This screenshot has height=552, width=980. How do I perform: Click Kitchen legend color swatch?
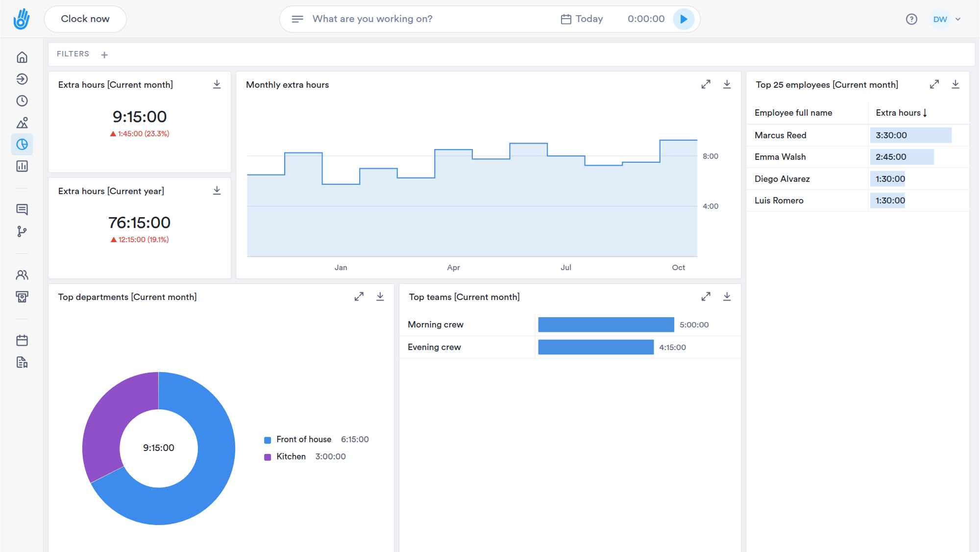tap(268, 457)
